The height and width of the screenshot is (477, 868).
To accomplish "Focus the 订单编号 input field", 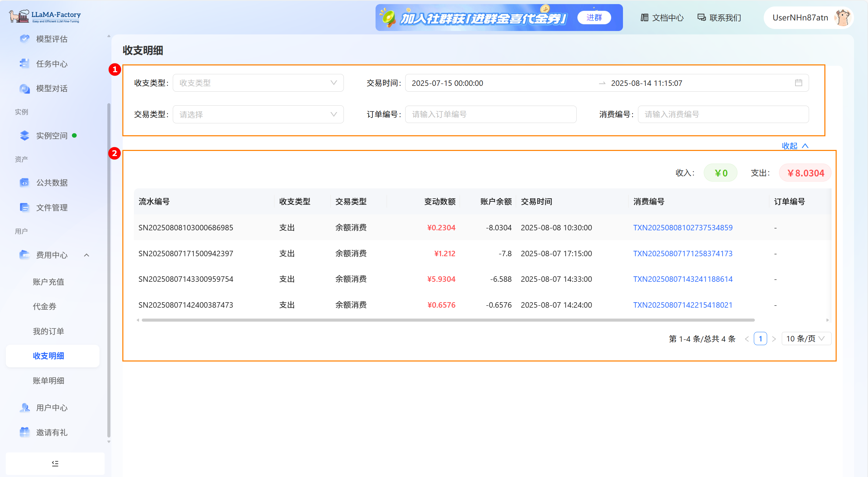I will [490, 114].
